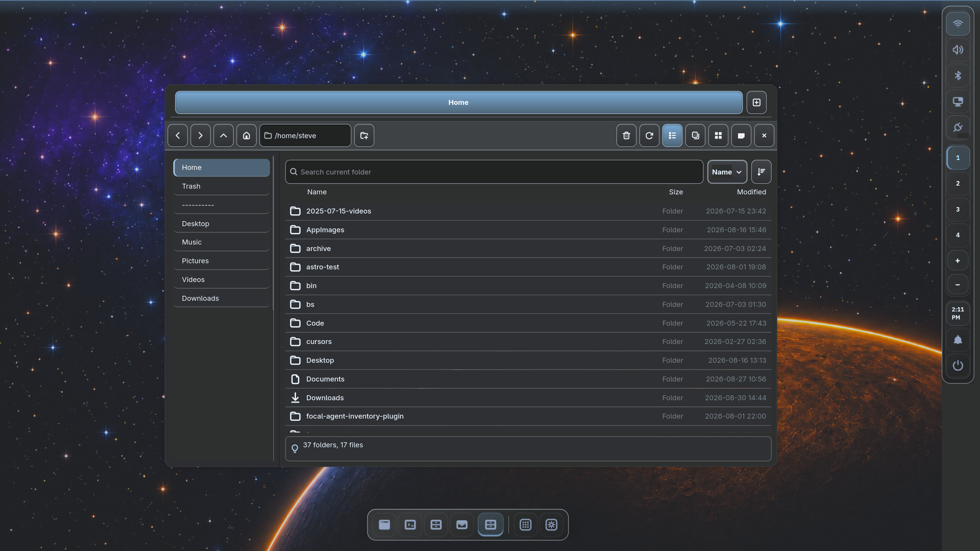Select the AppImages folder row
Image resolution: width=980 pixels, height=551 pixels.
coord(528,230)
